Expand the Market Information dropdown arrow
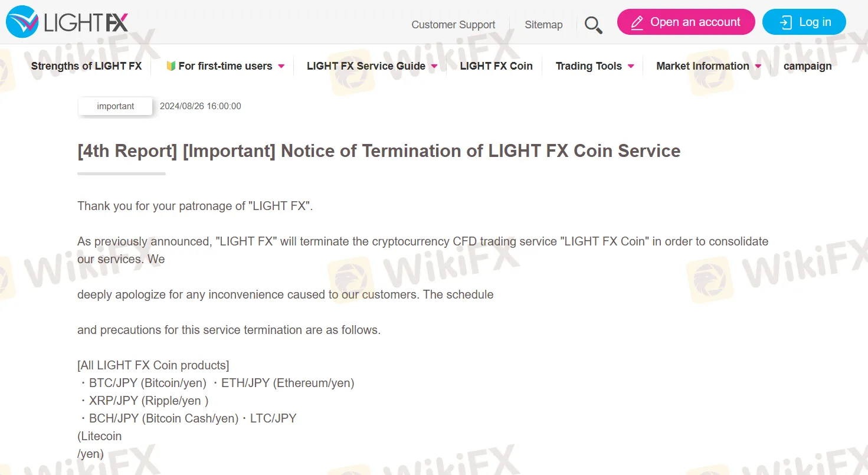The image size is (868, 475). [x=758, y=66]
